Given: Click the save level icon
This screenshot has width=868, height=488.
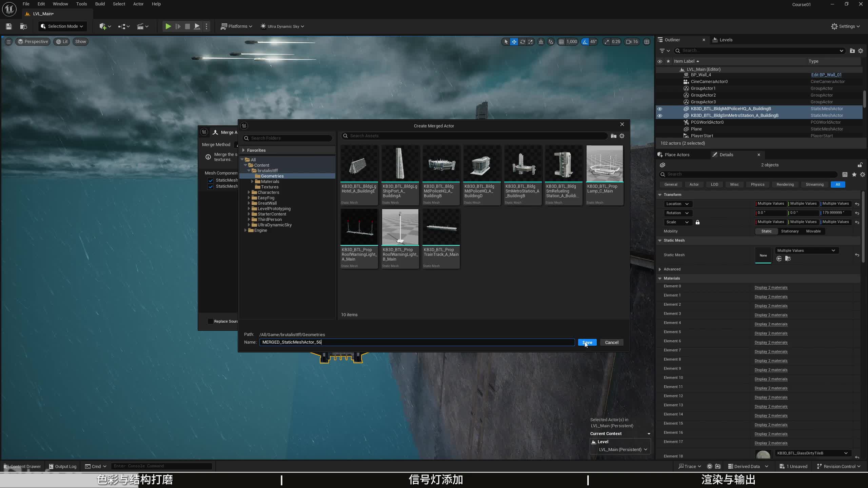Looking at the screenshot, I should 9,26.
